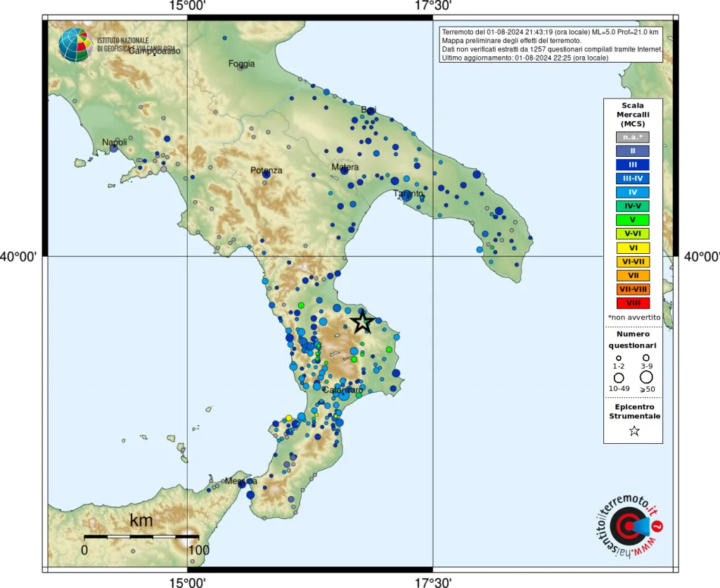
Task: Select the ≥50 questionnaires circle symbol
Action: tap(646, 378)
